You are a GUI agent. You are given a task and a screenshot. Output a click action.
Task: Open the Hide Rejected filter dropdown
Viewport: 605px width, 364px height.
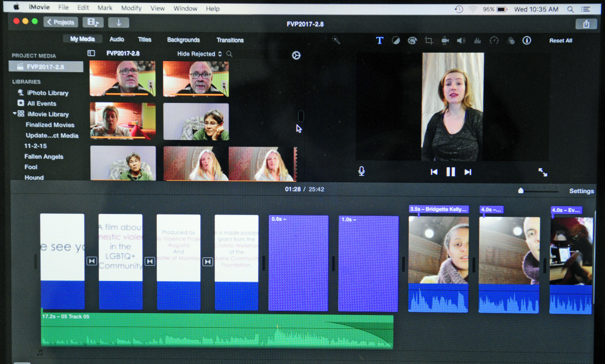point(199,54)
